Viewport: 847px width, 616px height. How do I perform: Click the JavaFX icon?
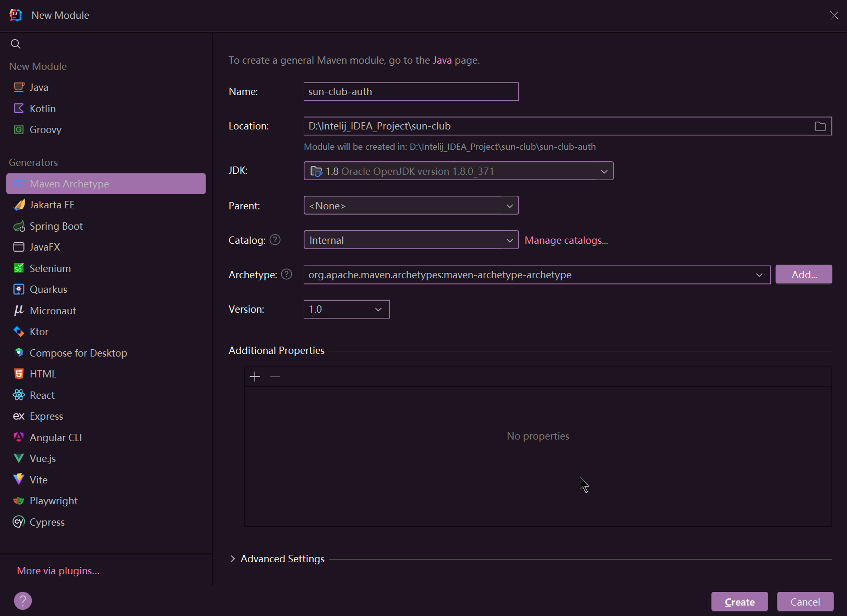(x=19, y=247)
